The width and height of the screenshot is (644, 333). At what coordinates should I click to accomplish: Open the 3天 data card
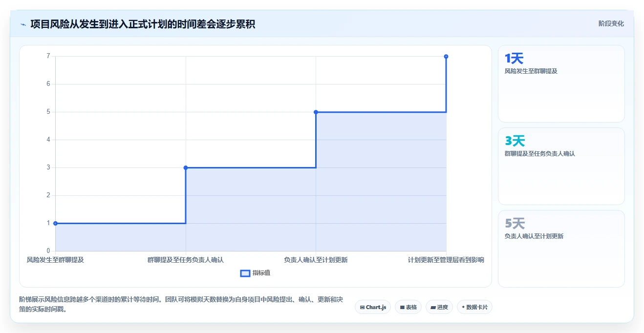(561, 166)
